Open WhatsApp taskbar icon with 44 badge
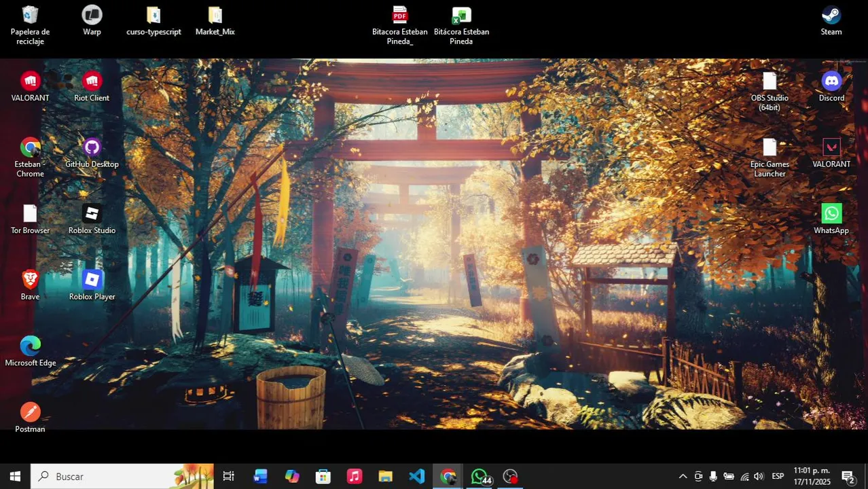Image resolution: width=868 pixels, height=489 pixels. tap(480, 476)
